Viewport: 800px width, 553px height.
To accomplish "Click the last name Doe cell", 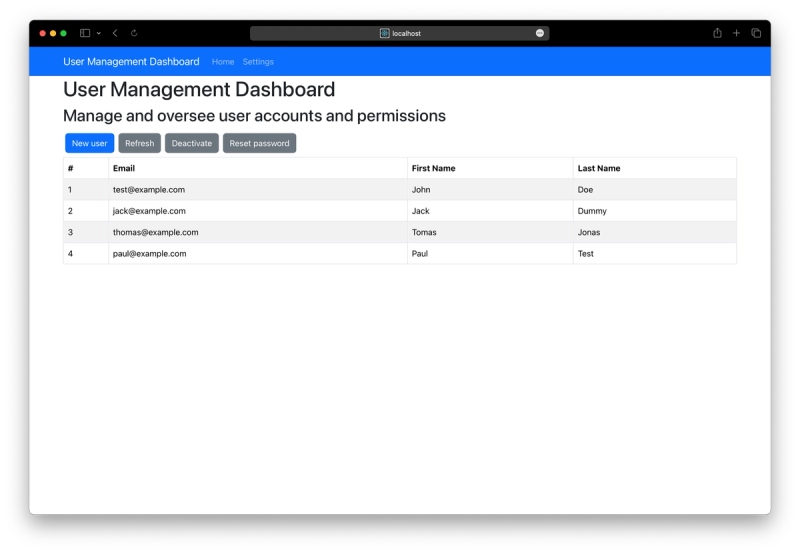I will (x=655, y=190).
